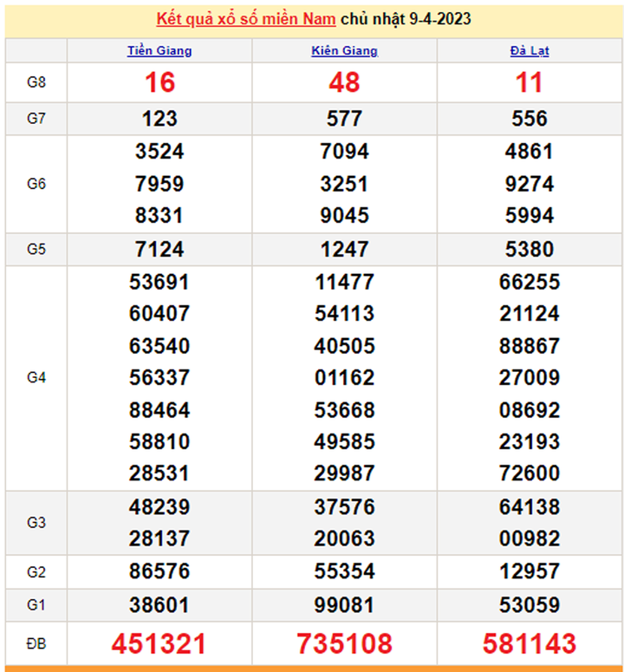Viewport: 624px width, 672px height.
Task: Click the G4 row label
Action: pyautogui.click(x=36, y=377)
